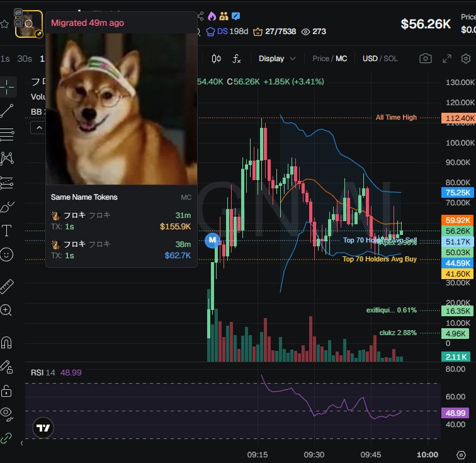Open candlestick chart type selector
The height and width of the screenshot is (463, 476).
216,59
